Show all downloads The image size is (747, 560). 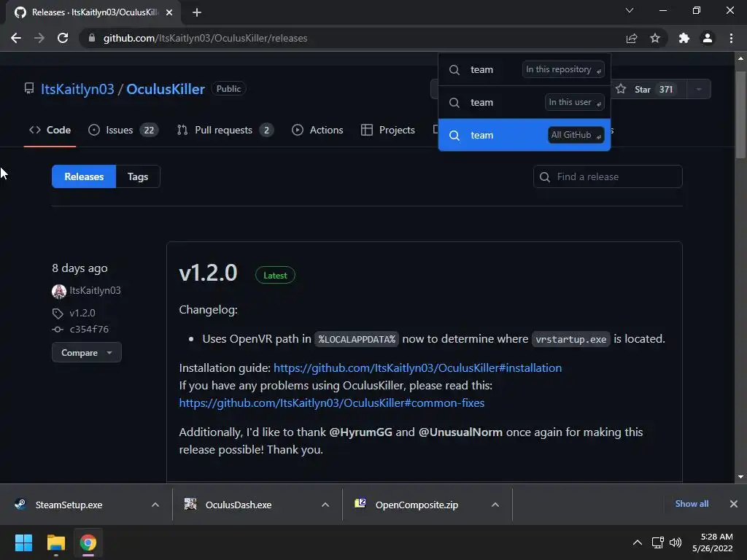(x=692, y=504)
